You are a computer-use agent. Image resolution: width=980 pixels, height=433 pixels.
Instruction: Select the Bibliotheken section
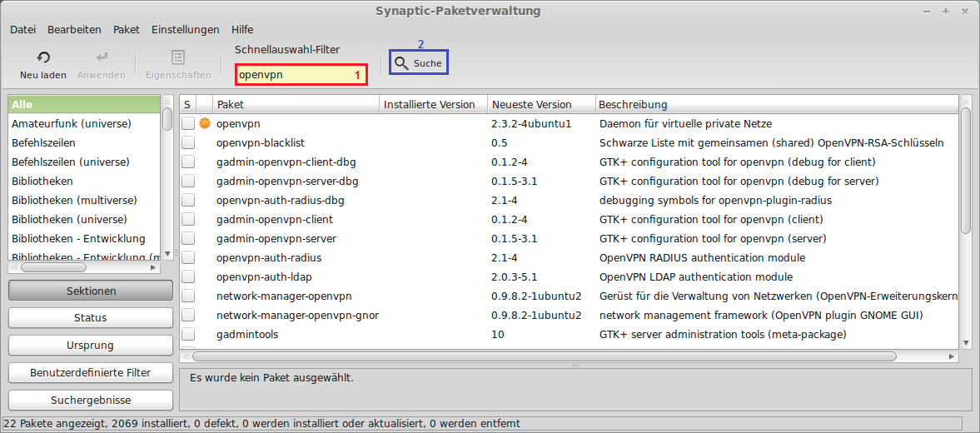84,182
